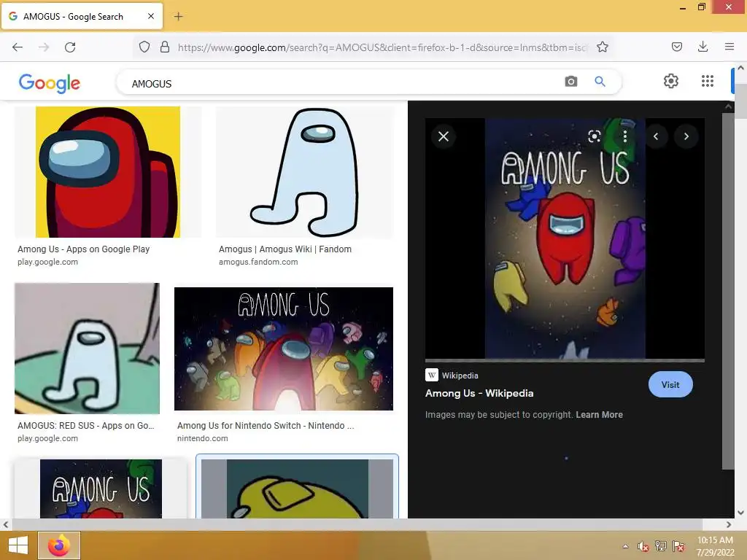Open Learn More copyright link
The image size is (747, 560).
pyautogui.click(x=600, y=415)
